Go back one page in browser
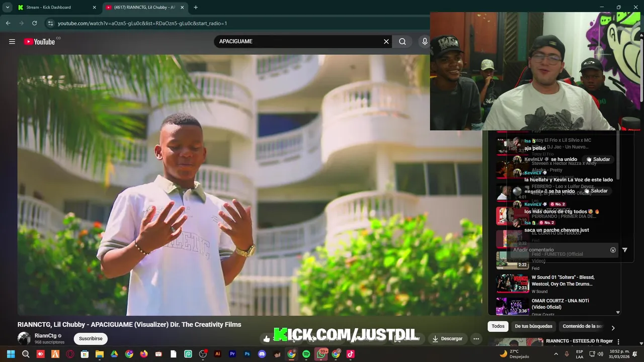Image resolution: width=644 pixels, height=362 pixels. coord(8,23)
